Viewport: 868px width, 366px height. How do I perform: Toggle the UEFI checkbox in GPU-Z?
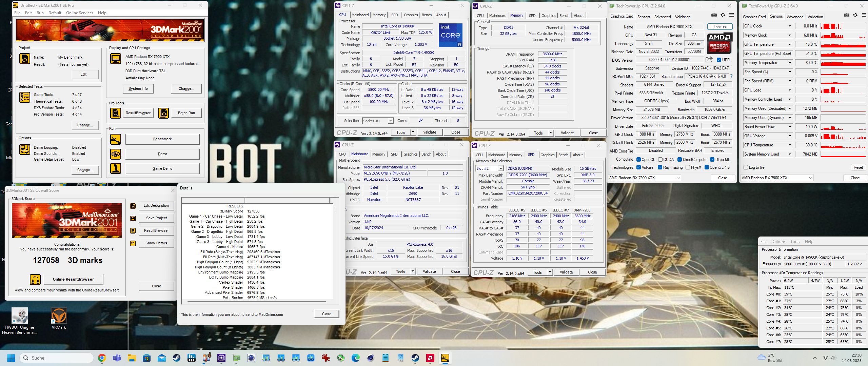coord(719,60)
